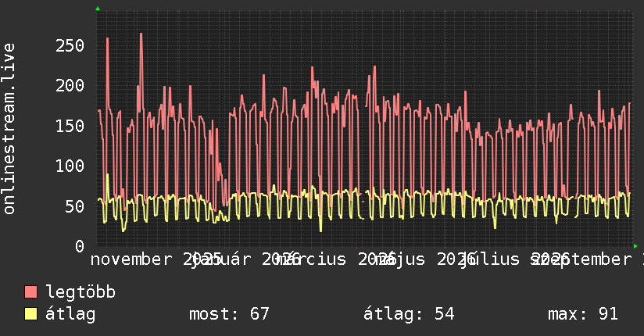Click the 200 y-axis label

click(70, 85)
